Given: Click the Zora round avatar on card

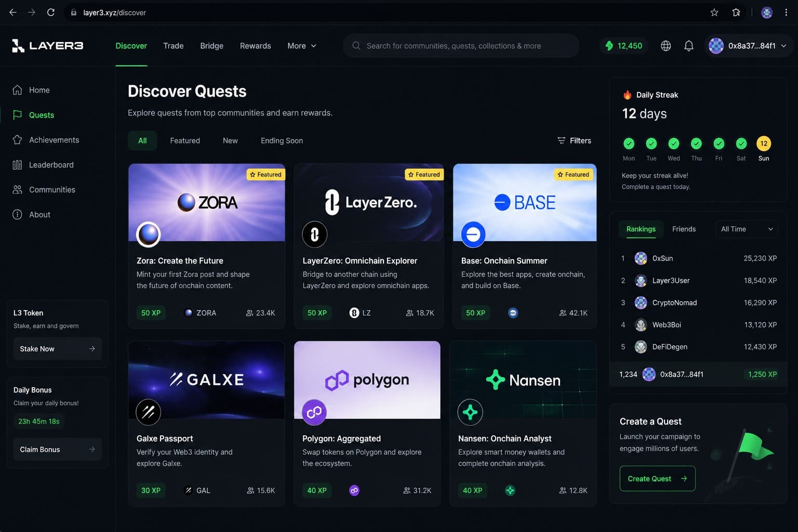Looking at the screenshot, I should pyautogui.click(x=149, y=234).
